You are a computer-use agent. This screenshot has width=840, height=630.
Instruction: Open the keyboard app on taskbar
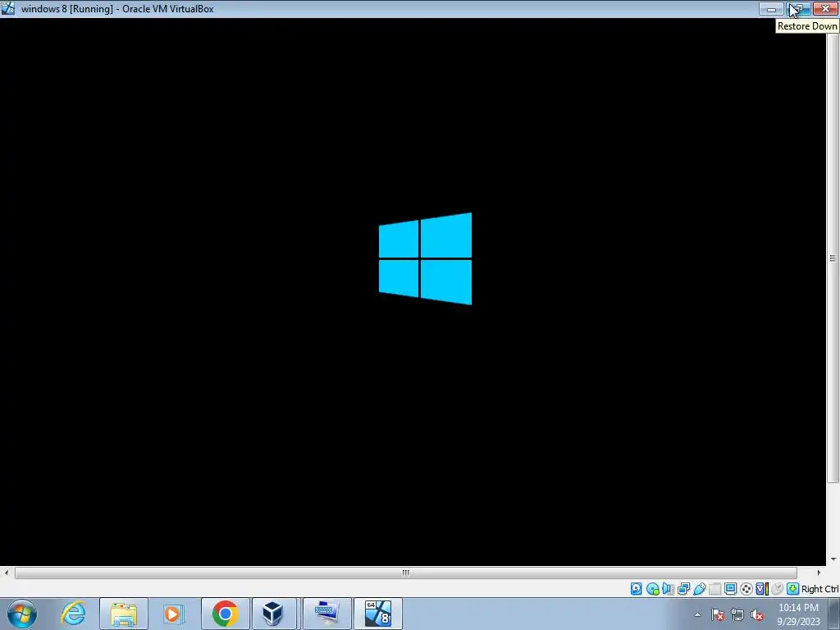(326, 614)
